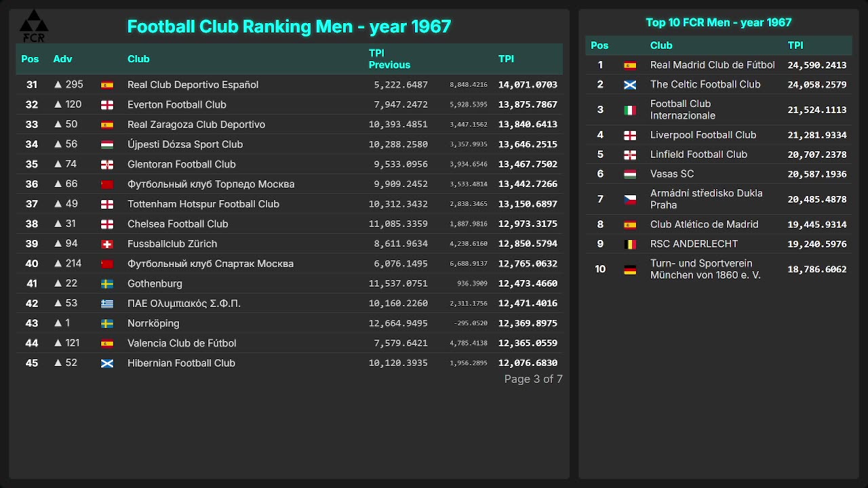Click the flag beside Glentoran Football Club
This screenshot has height=488, width=868.
pyautogui.click(x=107, y=165)
